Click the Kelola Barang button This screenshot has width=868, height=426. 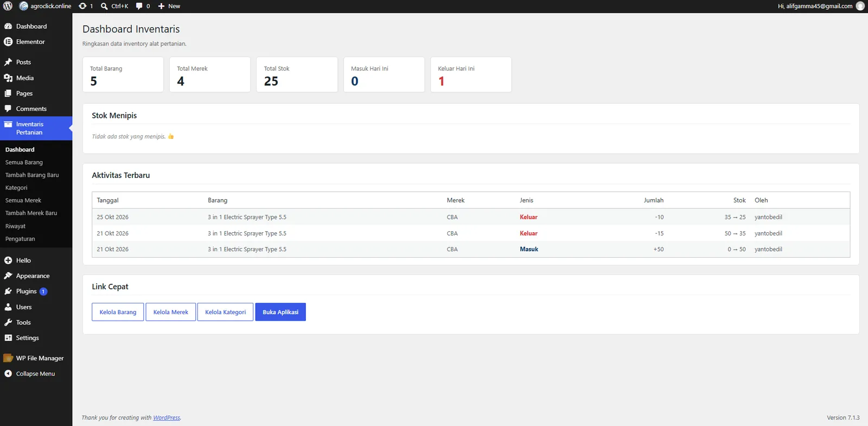pyautogui.click(x=118, y=312)
